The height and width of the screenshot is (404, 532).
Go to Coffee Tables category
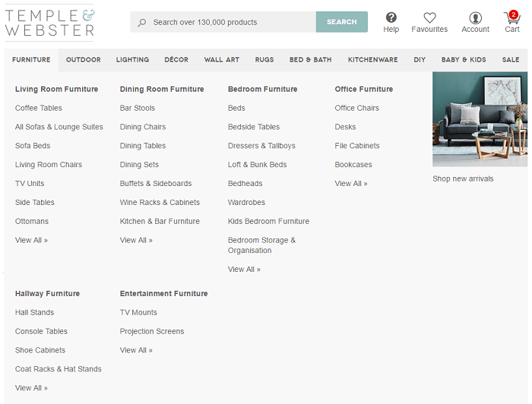click(x=39, y=108)
